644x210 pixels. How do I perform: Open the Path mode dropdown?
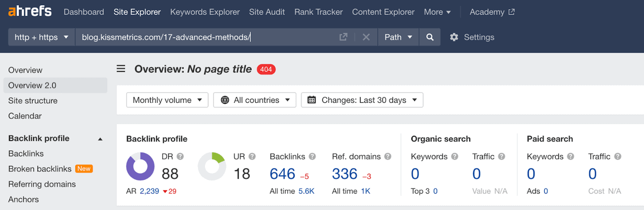398,37
